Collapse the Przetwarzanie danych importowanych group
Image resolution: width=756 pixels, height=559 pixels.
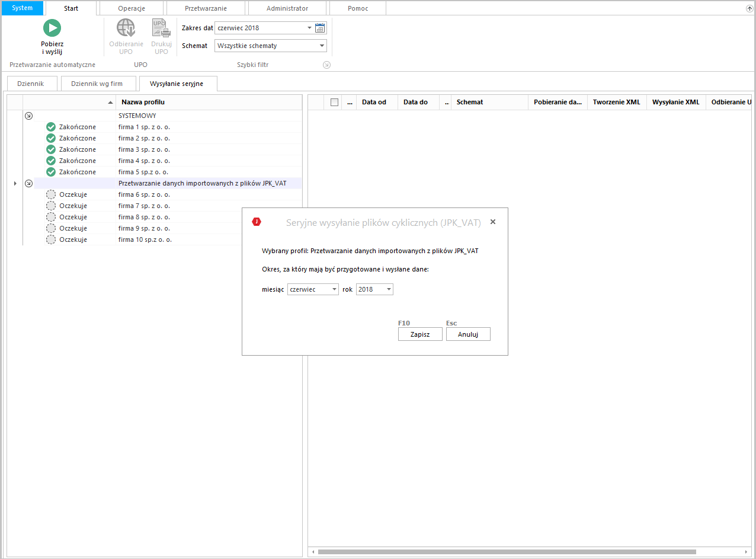tap(28, 183)
